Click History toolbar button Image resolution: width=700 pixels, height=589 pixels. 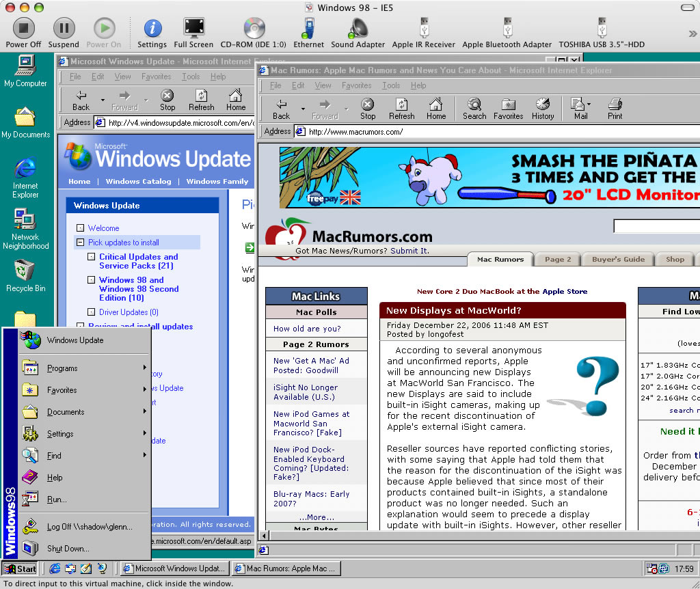[543, 109]
